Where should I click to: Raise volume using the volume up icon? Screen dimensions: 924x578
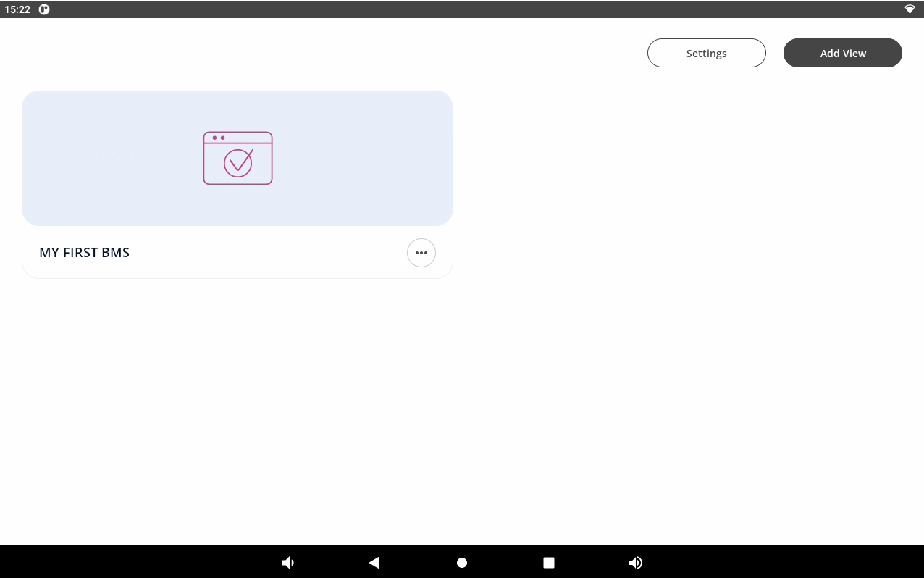636,563
